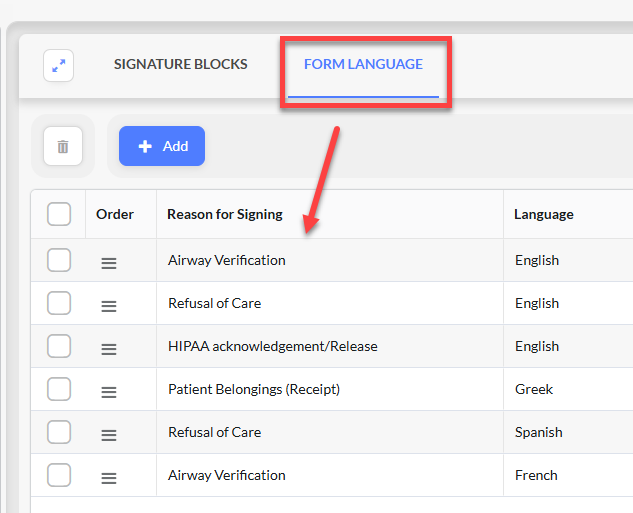
Task: Open the Patient Belongings (Receipt) entry
Action: (254, 389)
